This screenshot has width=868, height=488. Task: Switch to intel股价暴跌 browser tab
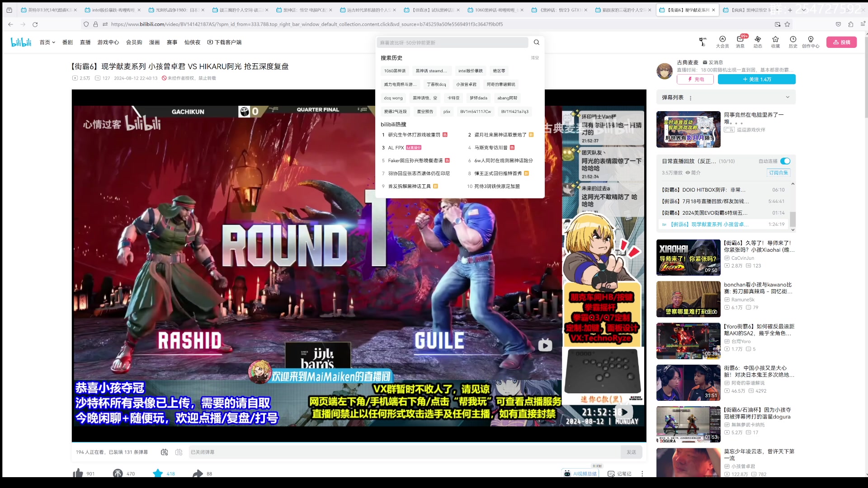pos(112,10)
